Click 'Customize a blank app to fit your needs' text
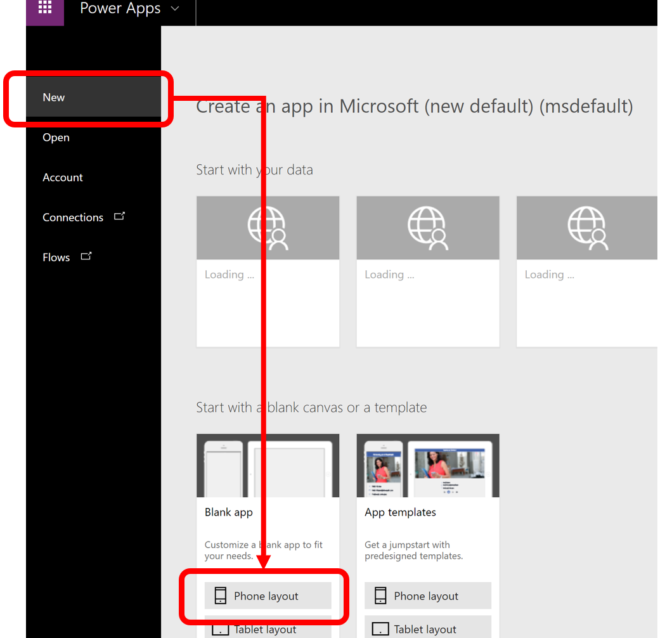 pyautogui.click(x=264, y=550)
